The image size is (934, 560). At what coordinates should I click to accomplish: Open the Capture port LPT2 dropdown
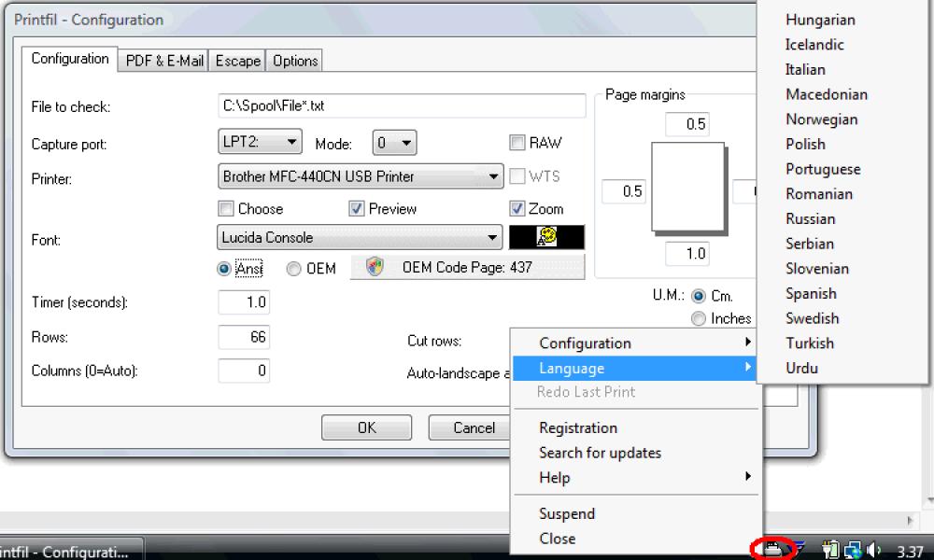pos(260,143)
